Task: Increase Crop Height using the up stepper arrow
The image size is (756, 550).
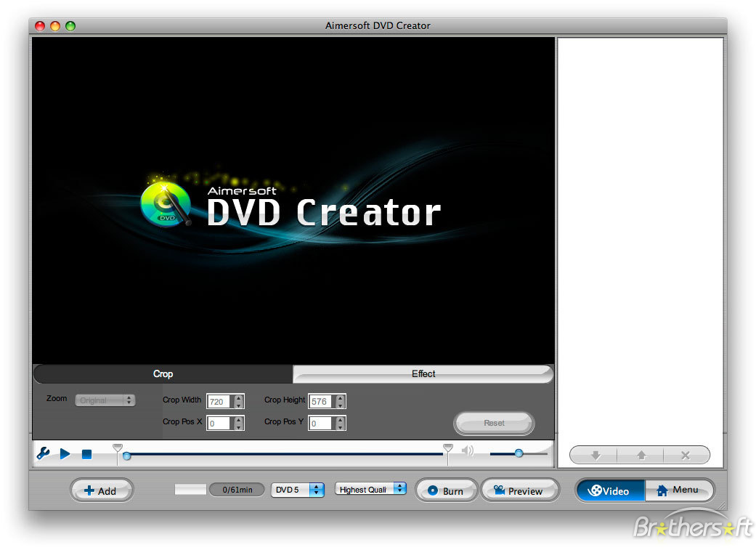Action: click(x=341, y=398)
